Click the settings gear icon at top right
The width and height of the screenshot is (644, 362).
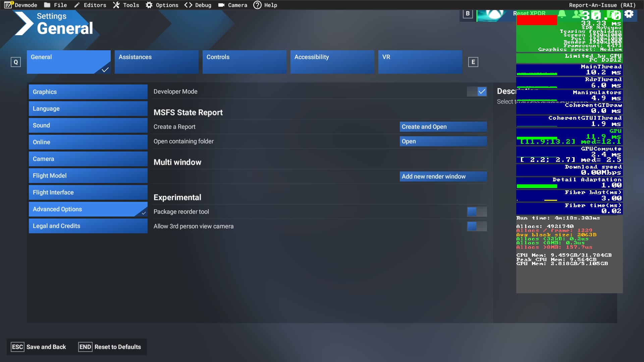(x=629, y=14)
